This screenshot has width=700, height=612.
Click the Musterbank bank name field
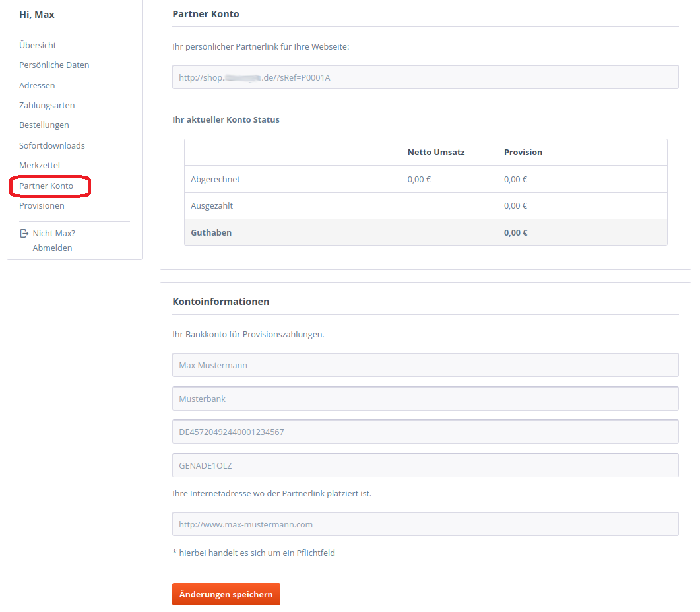(425, 399)
